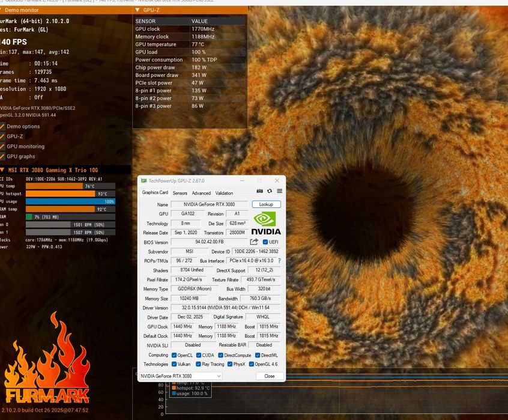Click the VRAM usage bar 7% (703 MB)
This screenshot has height=420, width=508.
click(x=70, y=217)
